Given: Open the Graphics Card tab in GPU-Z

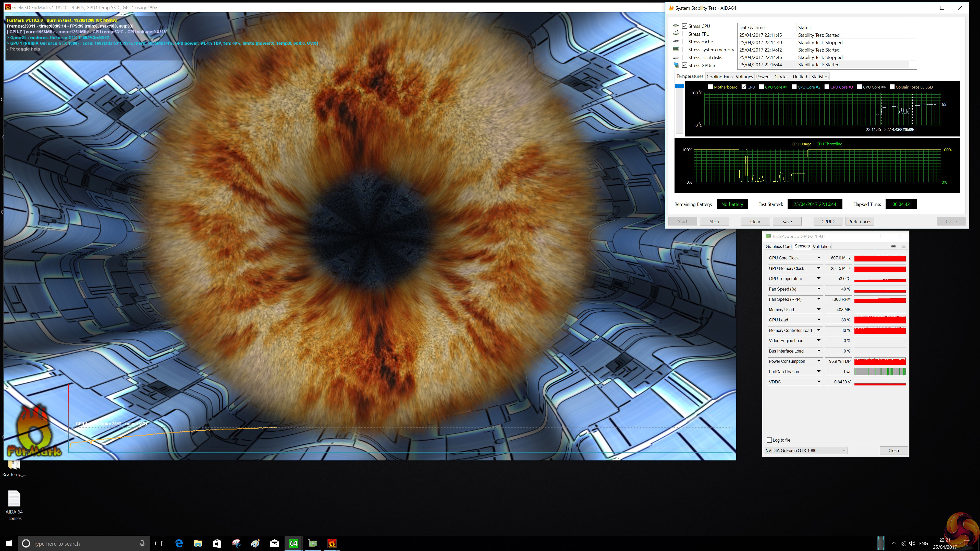Looking at the screenshot, I should click(778, 246).
